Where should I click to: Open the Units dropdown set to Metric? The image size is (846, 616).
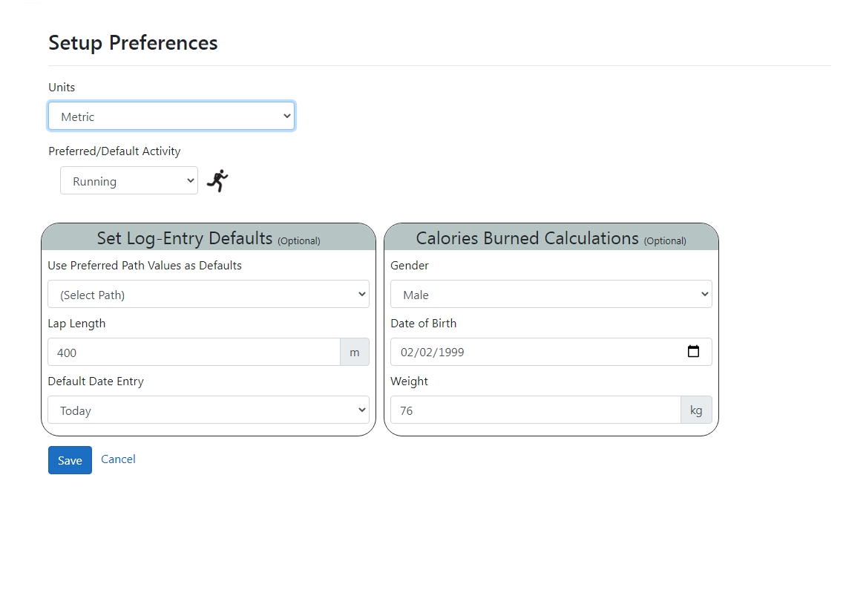(171, 117)
